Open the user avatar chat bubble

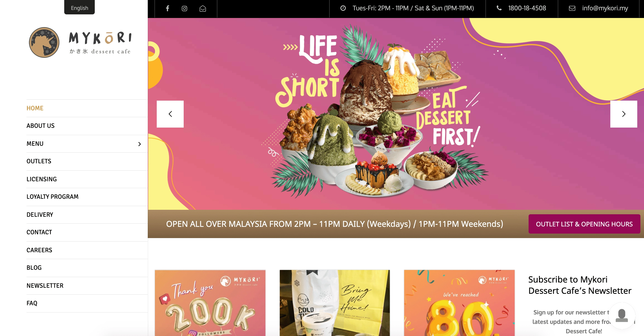[622, 316]
